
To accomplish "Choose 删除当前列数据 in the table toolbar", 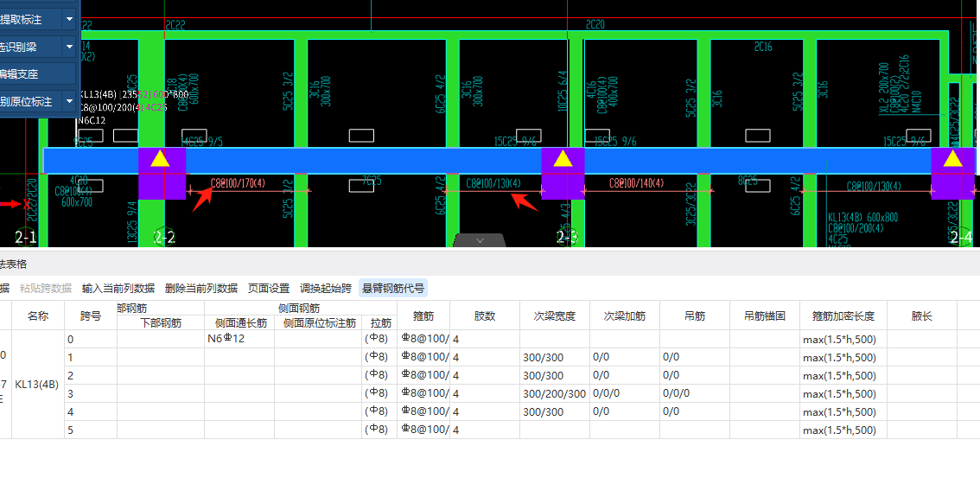I will point(201,288).
